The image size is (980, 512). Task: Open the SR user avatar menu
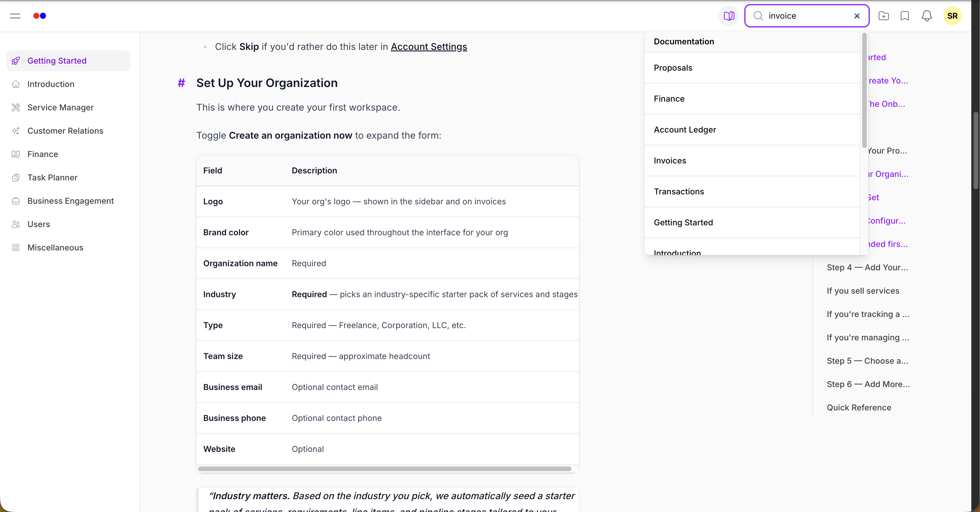[952, 16]
